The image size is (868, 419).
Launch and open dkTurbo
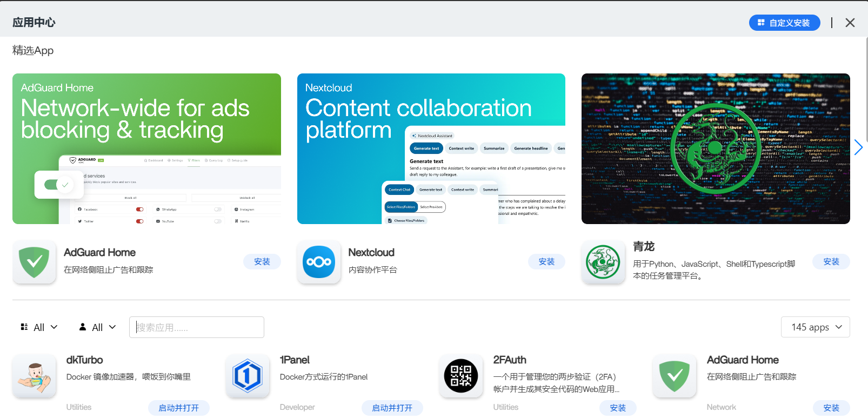[179, 408]
